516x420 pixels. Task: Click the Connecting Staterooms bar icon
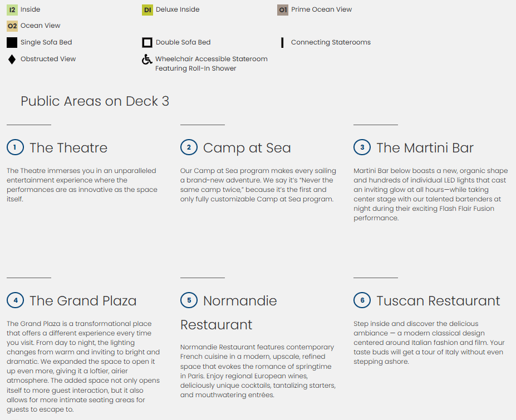tap(283, 42)
